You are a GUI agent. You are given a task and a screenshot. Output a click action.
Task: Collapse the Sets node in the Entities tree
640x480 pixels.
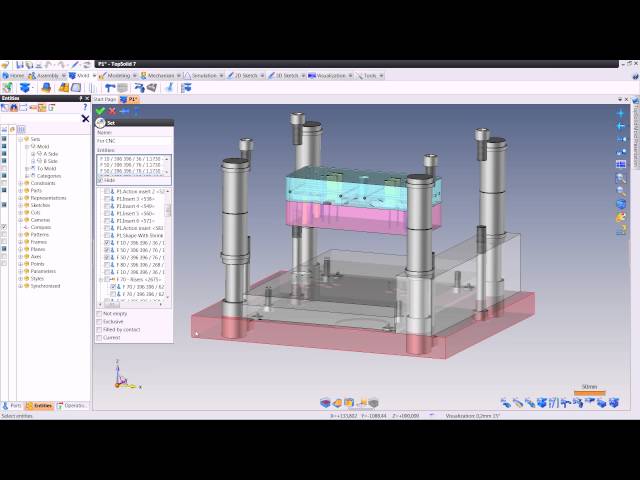(x=20, y=139)
